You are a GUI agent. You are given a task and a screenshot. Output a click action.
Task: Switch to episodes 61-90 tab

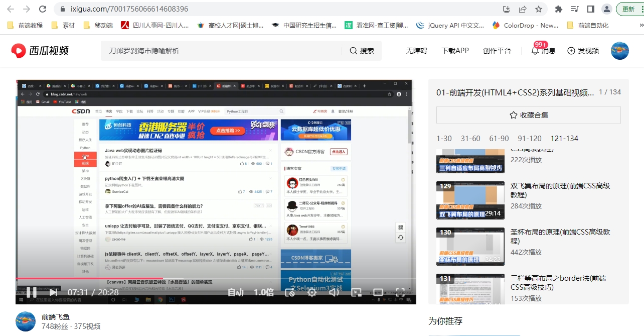click(x=499, y=139)
